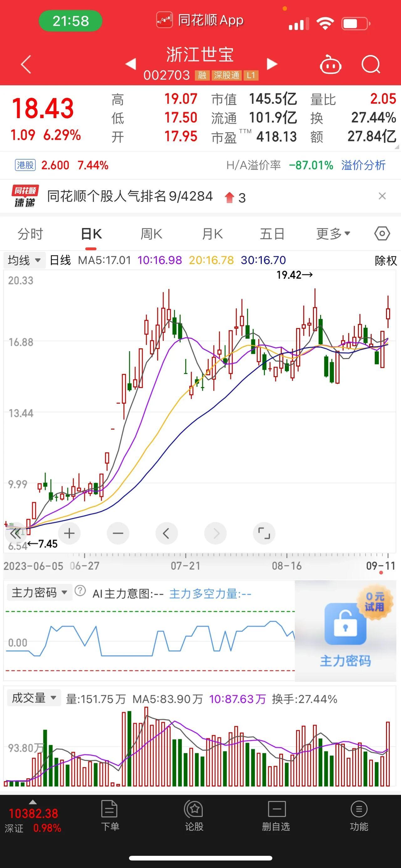This screenshot has height=868, width=401.
Task: Switch to previous stock with left triangle
Action: 130,64
